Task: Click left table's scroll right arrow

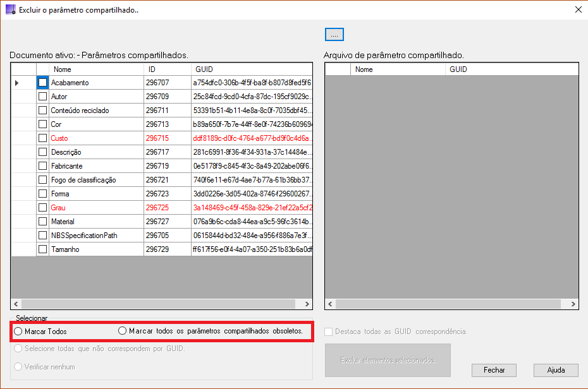Action: click(x=307, y=304)
